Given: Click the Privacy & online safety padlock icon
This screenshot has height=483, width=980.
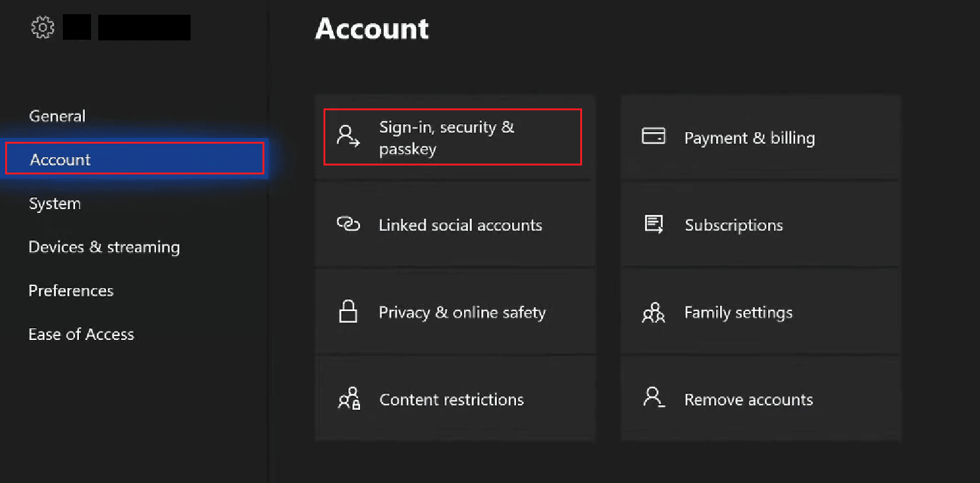Looking at the screenshot, I should (347, 312).
